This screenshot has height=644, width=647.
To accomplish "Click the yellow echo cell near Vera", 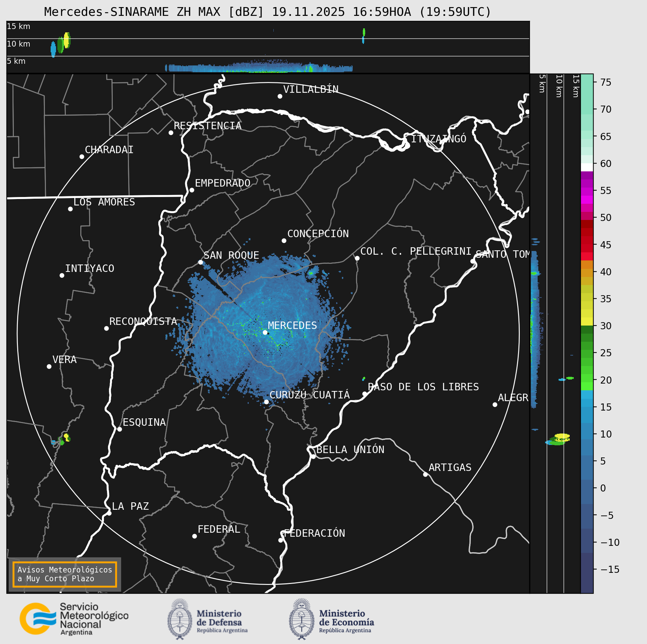I will [x=67, y=438].
